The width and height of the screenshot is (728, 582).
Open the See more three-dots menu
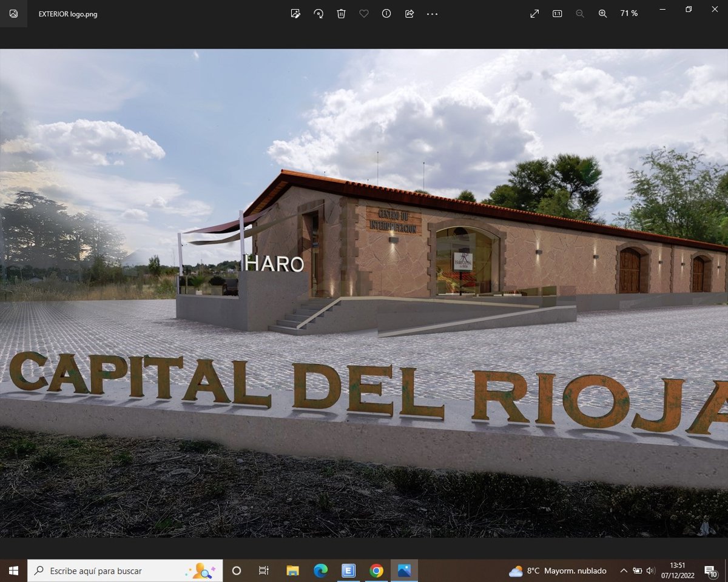click(x=432, y=13)
